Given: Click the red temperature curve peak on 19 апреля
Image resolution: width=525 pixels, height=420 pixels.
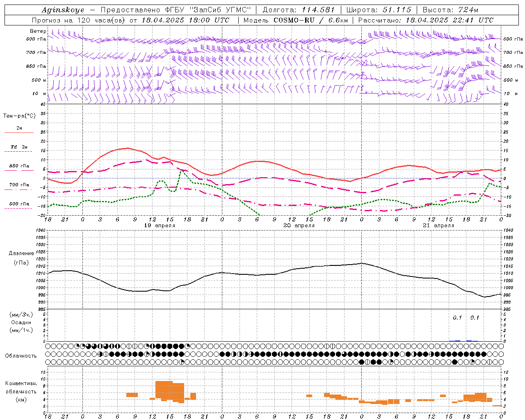Looking at the screenshot, I should point(128,148).
